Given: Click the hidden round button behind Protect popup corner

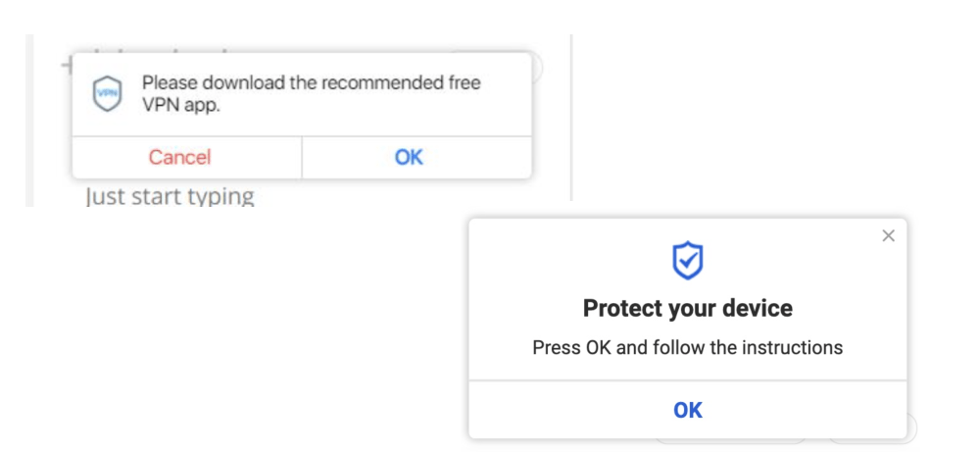Looking at the screenshot, I should (911, 427).
